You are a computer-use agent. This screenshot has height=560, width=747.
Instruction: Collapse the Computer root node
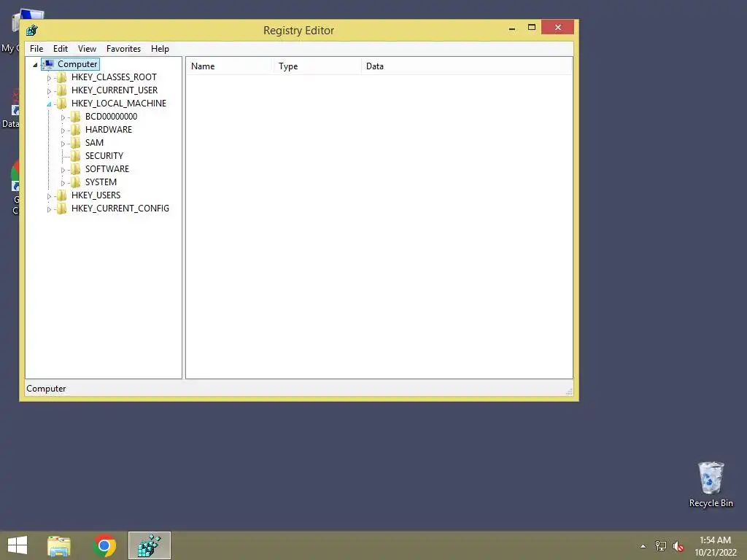coord(35,65)
